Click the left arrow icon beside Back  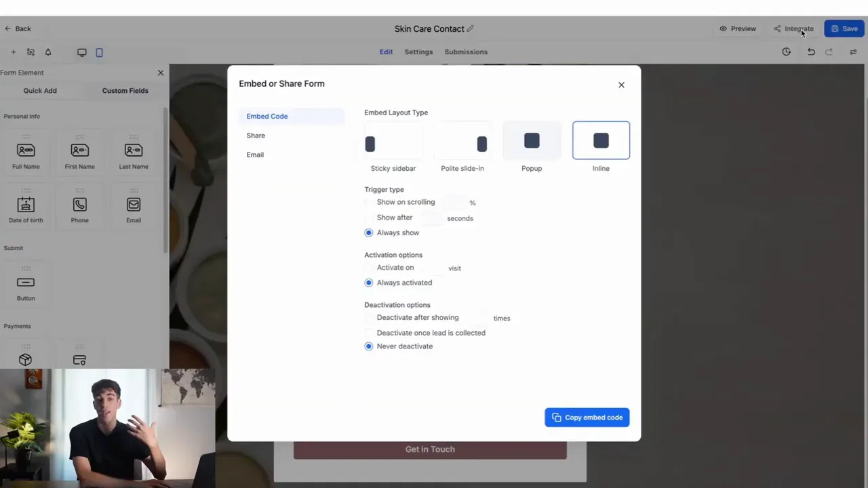pyautogui.click(x=7, y=28)
